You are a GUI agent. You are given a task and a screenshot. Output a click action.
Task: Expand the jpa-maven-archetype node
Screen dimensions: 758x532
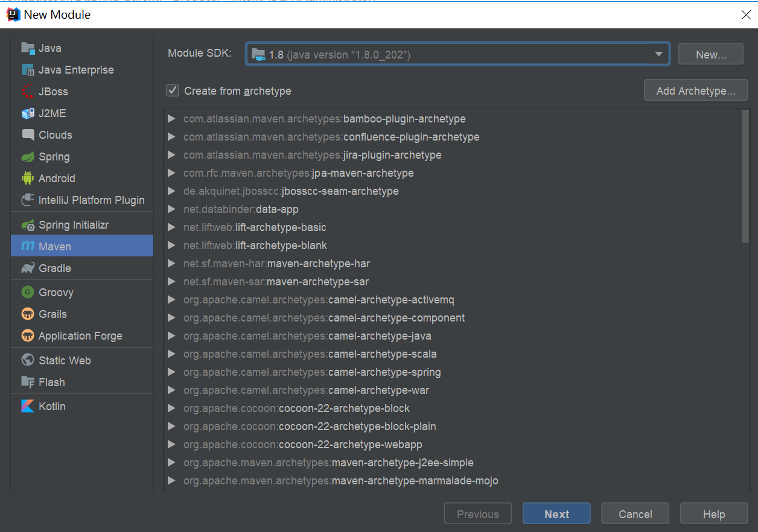tap(171, 173)
